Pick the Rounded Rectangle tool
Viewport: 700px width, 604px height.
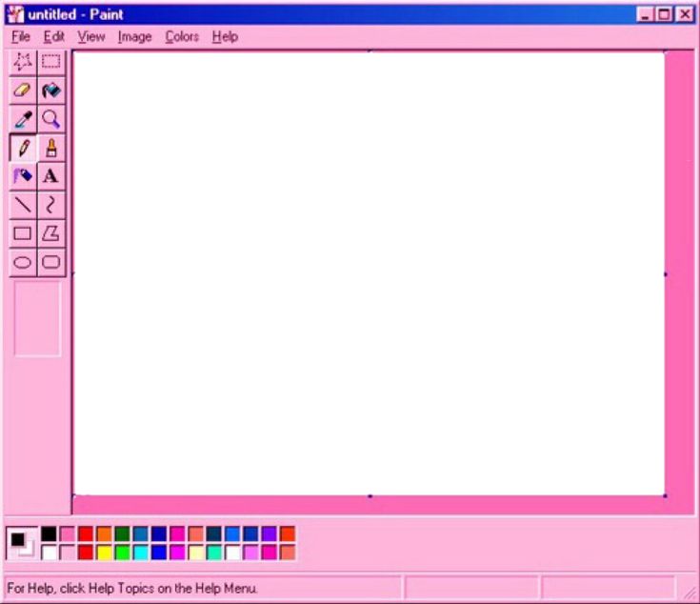[50, 262]
